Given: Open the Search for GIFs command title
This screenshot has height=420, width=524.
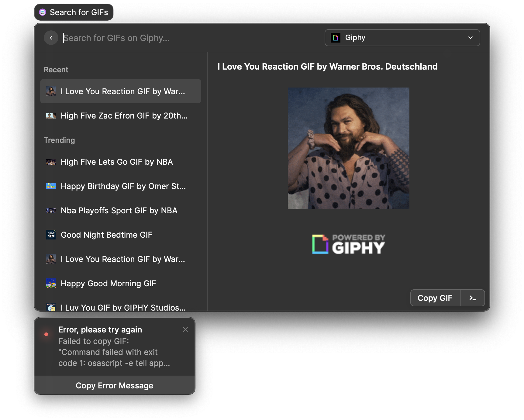Looking at the screenshot, I should click(79, 12).
